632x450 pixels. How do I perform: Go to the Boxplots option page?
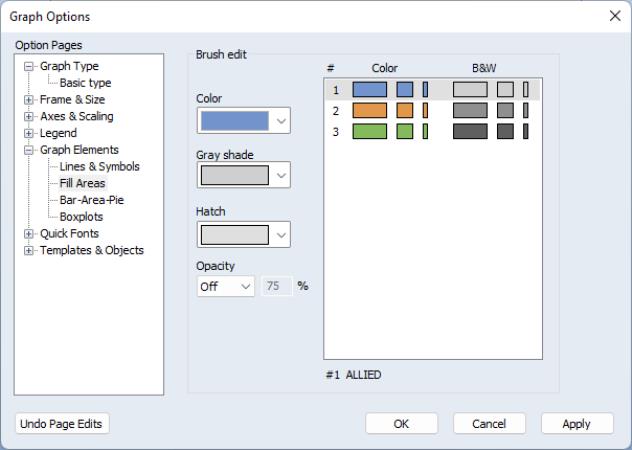81,217
